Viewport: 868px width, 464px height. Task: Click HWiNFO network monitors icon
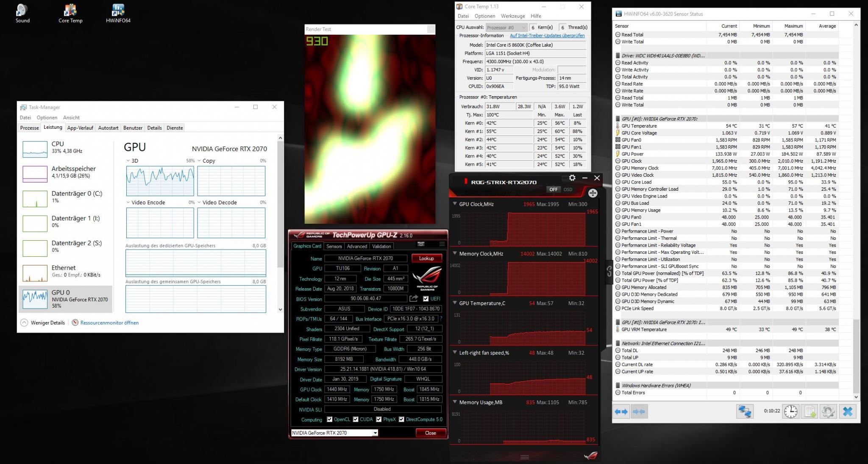click(745, 411)
